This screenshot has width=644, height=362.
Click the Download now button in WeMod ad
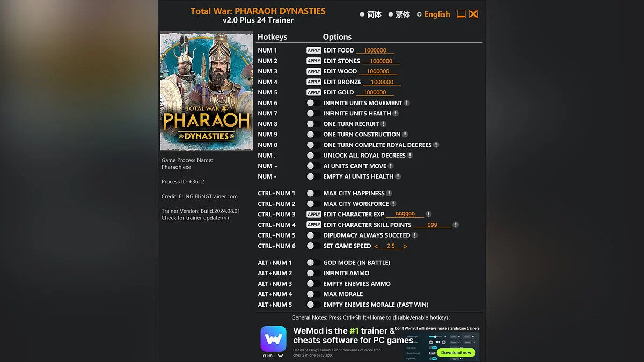(456, 352)
